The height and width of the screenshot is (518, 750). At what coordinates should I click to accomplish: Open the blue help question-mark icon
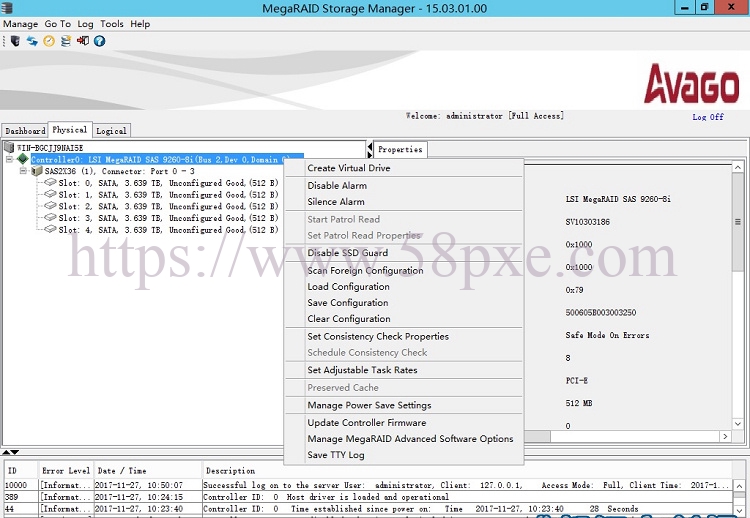(x=99, y=41)
